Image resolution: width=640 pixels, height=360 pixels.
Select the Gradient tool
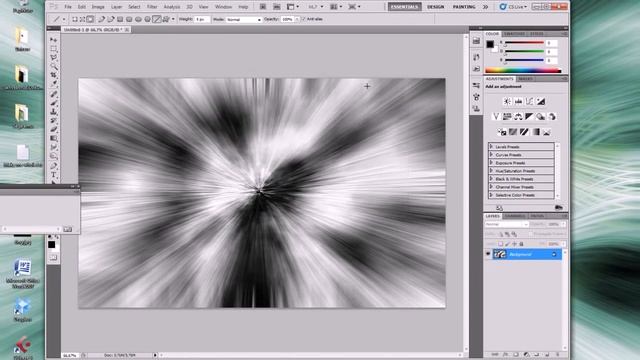(53, 138)
